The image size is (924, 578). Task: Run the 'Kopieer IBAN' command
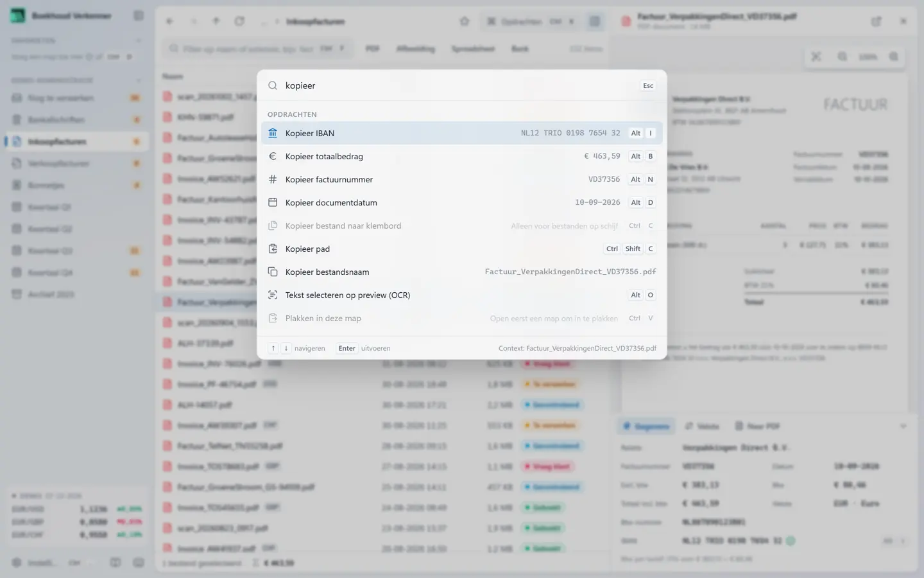pos(461,133)
